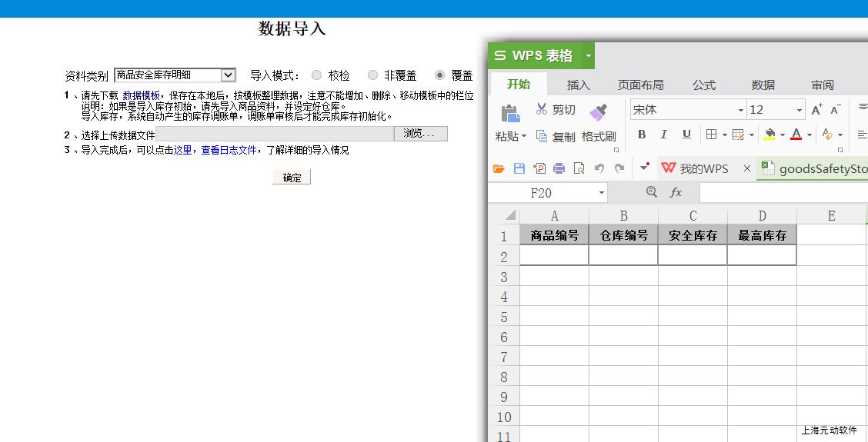Viewport: 868px width, 442px height.
Task: Click the 浏览 browse button
Action: coord(420,134)
